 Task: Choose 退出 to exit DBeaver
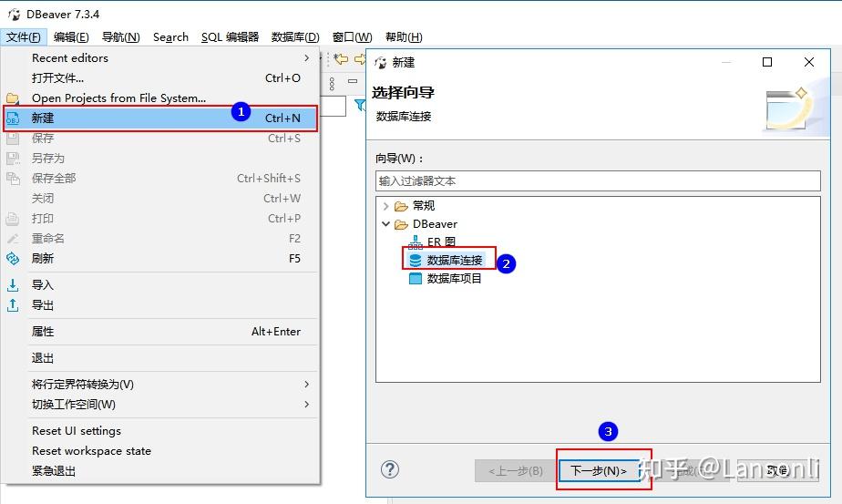coord(160,358)
